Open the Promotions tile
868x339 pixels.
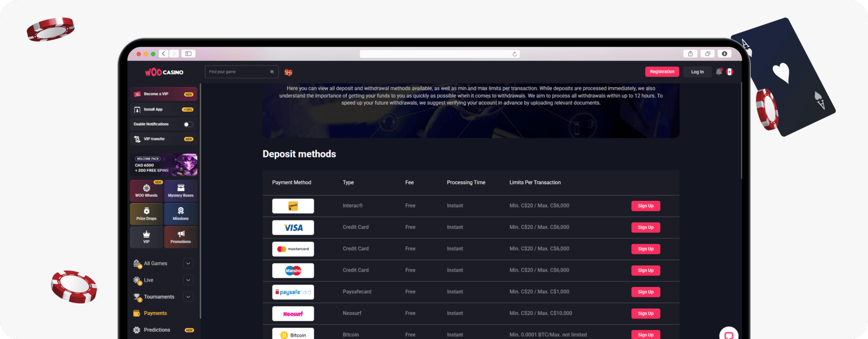click(181, 237)
